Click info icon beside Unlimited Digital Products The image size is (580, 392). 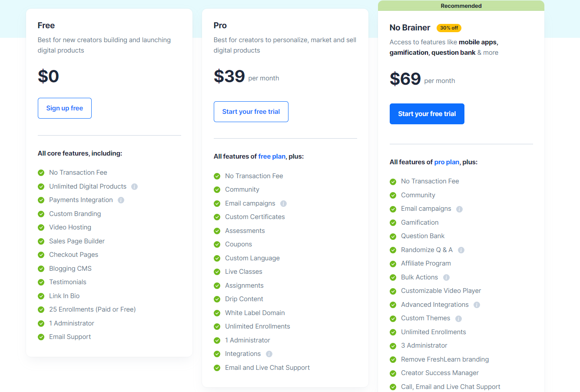point(135,186)
